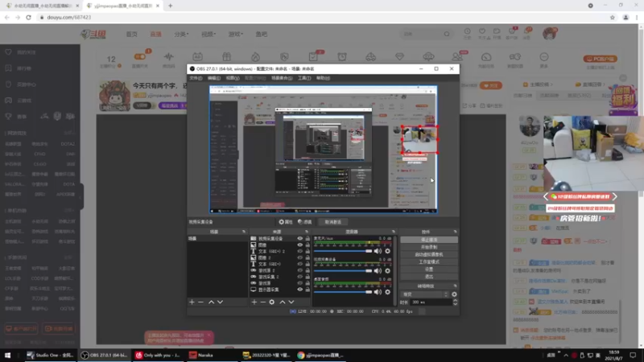Open 文件(F) menu in OBS

click(196, 78)
